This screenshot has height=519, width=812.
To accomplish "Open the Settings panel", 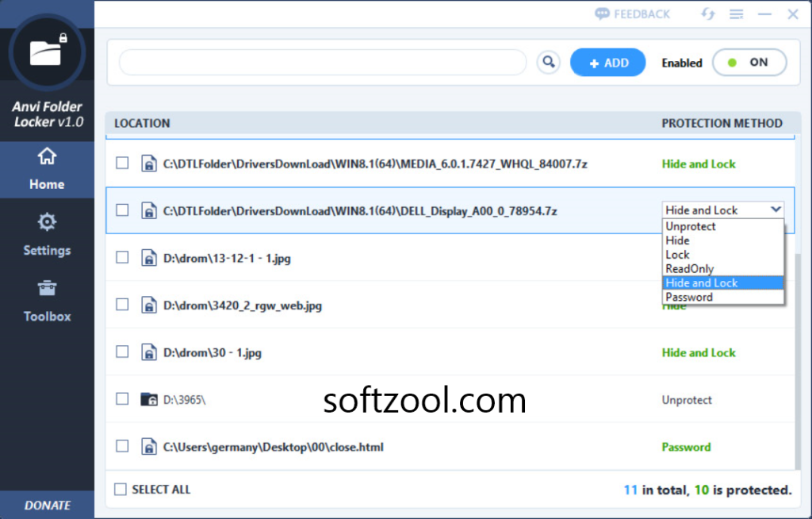I will tap(47, 236).
